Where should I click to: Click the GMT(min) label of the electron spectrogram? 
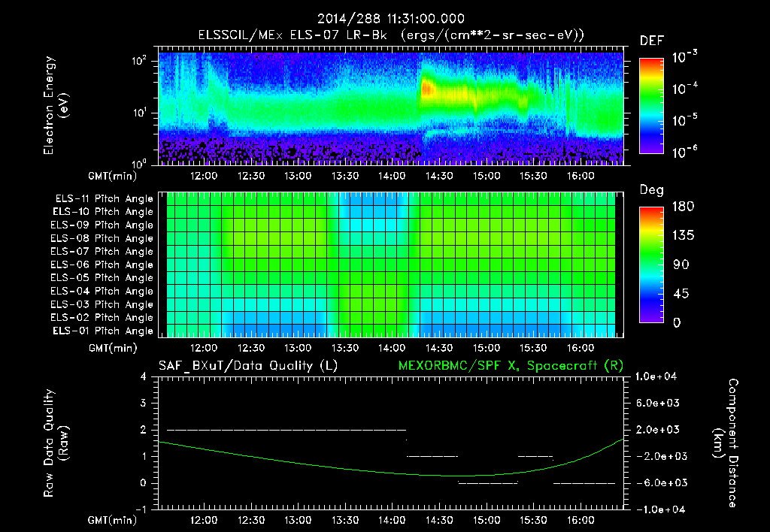(112, 176)
